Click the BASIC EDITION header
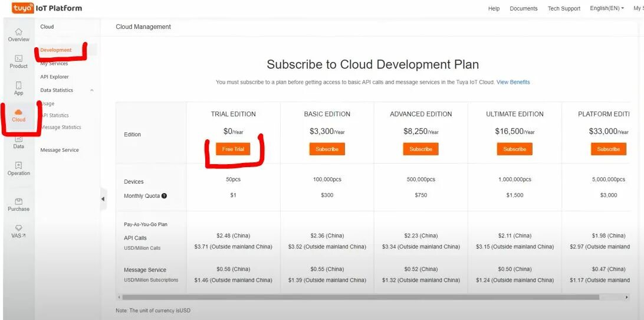Screen dimensions: 644x320 (327, 114)
